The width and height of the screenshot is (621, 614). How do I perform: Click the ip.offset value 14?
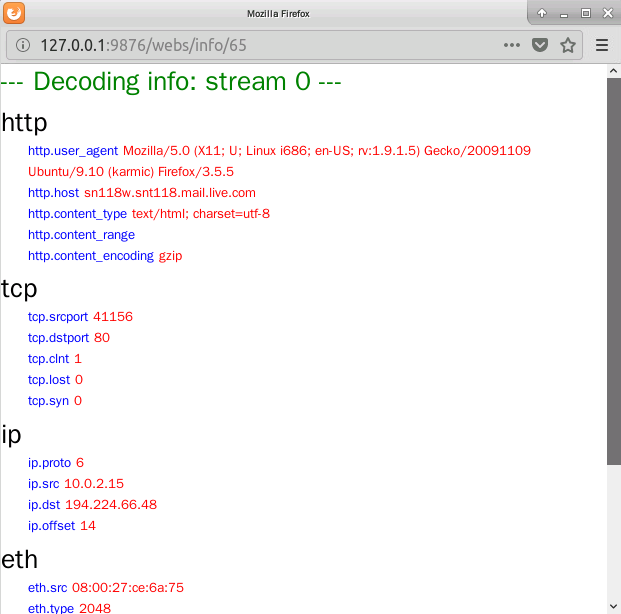88,526
